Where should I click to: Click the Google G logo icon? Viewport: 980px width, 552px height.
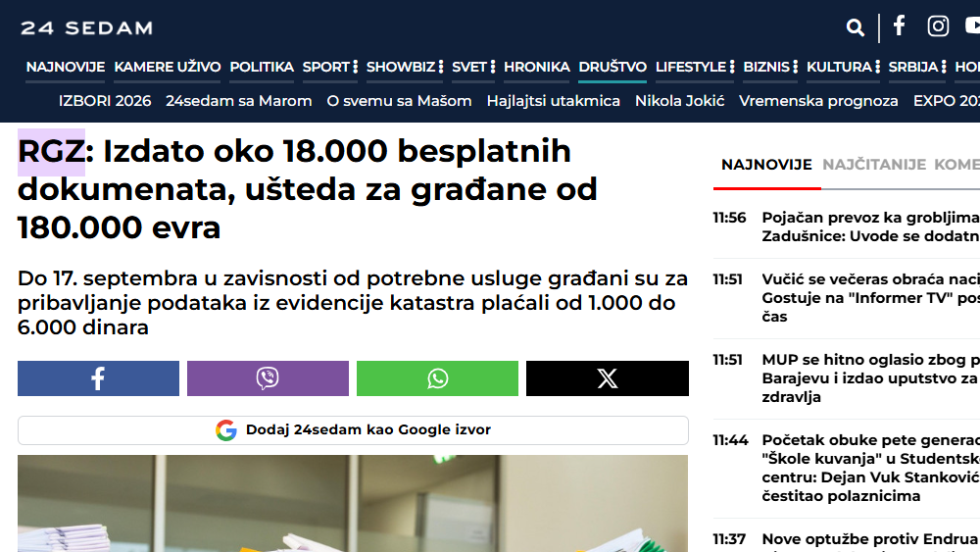226,430
